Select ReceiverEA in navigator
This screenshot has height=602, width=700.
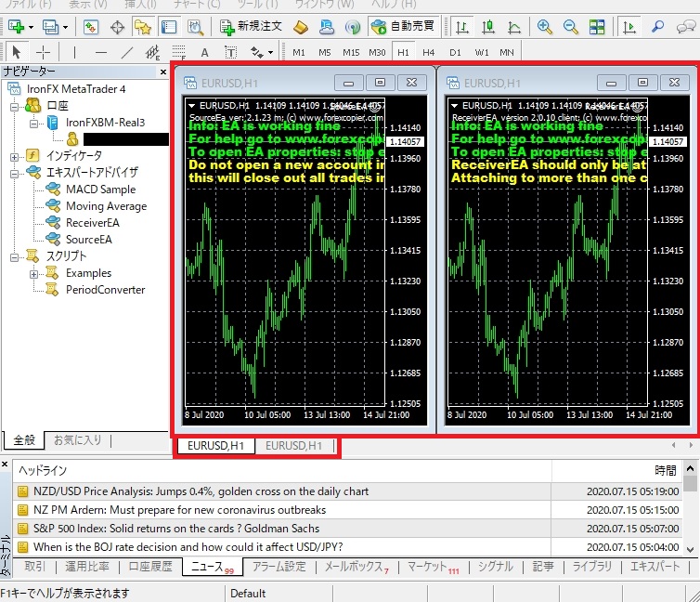[93, 222]
